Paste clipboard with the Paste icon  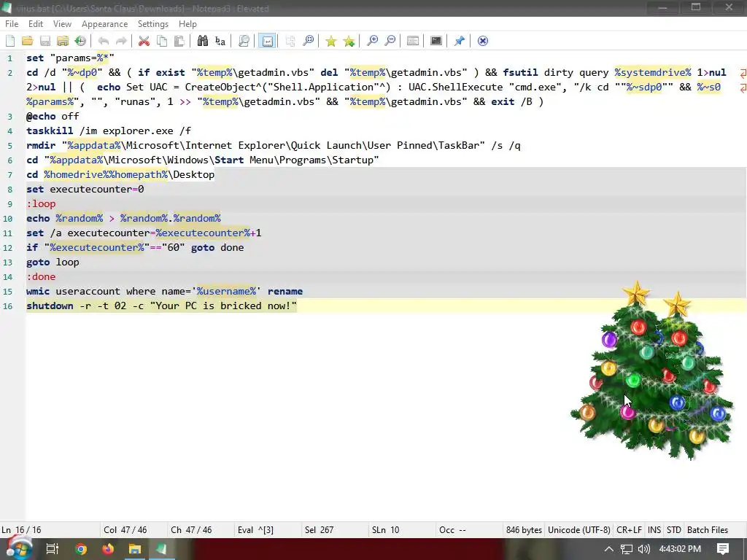[179, 41]
